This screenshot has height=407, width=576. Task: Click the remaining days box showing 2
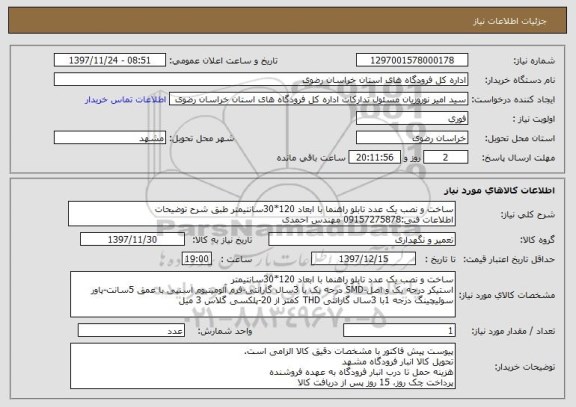tap(445, 158)
